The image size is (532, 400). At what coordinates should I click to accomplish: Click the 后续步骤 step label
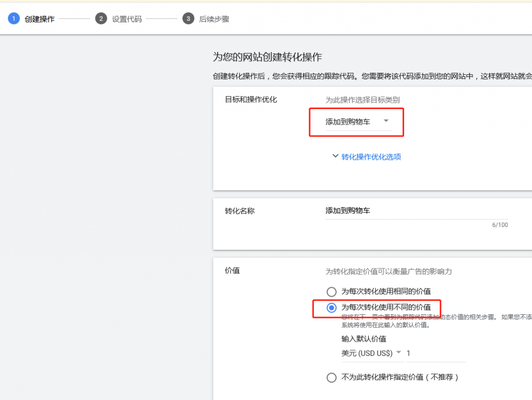click(214, 19)
